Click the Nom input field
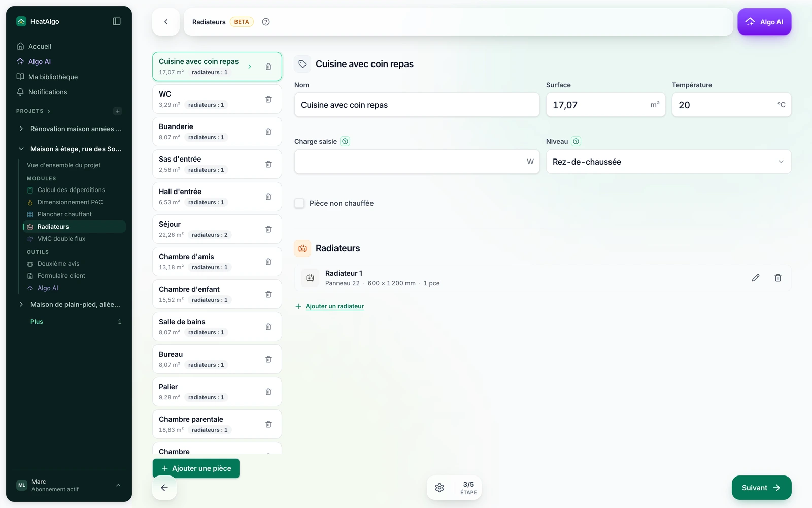 pyautogui.click(x=417, y=105)
